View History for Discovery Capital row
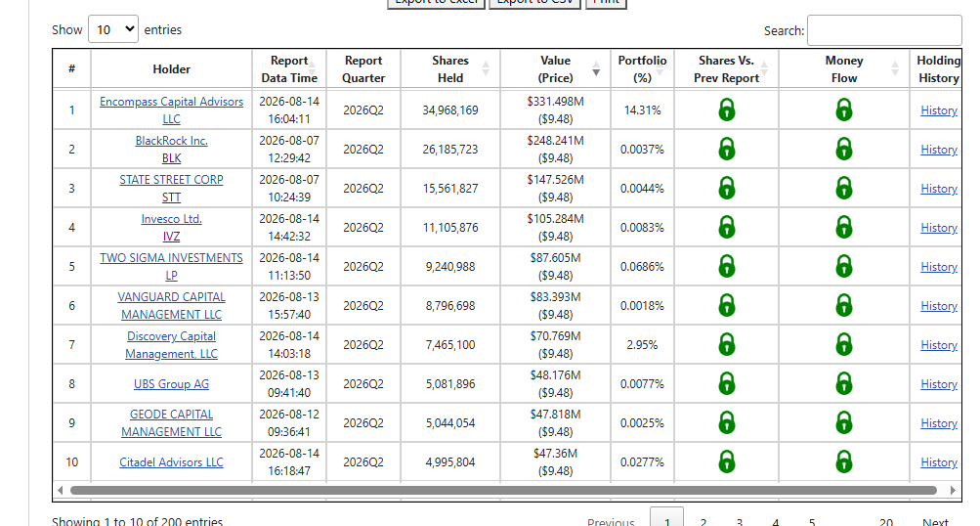Screen dimensions: 980x526 pyautogui.click(x=939, y=344)
